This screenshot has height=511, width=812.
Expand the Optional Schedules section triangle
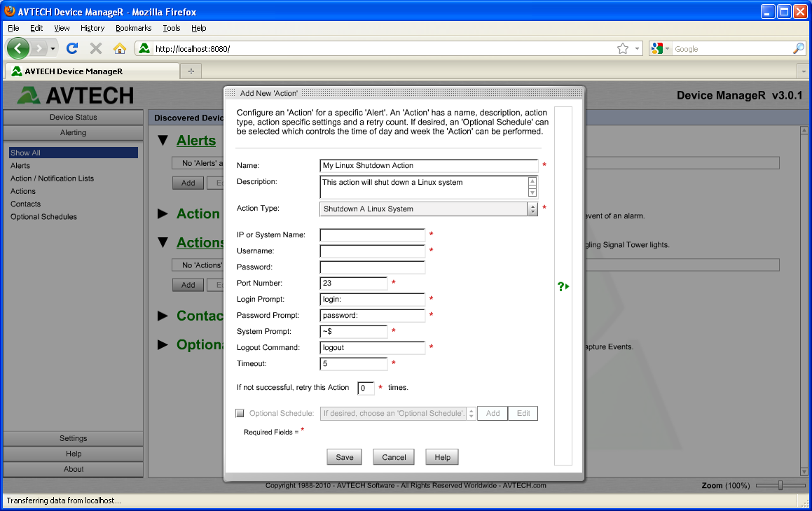pyautogui.click(x=163, y=345)
